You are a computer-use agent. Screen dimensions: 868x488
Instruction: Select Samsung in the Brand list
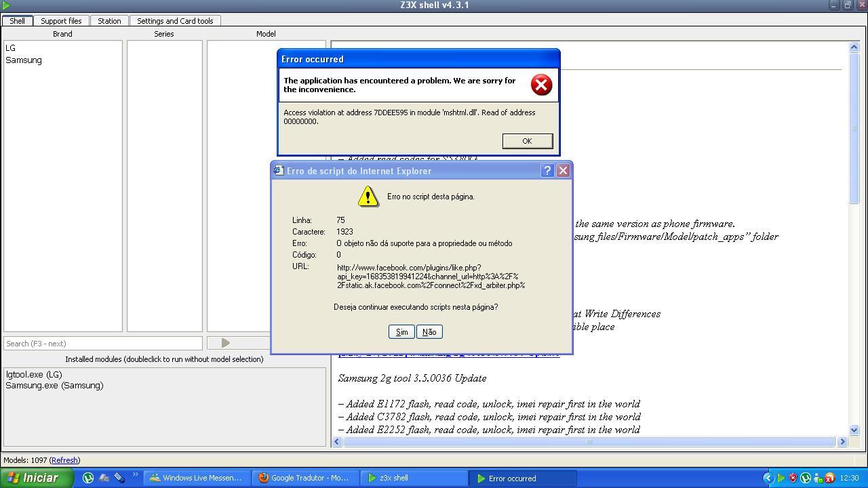point(24,60)
